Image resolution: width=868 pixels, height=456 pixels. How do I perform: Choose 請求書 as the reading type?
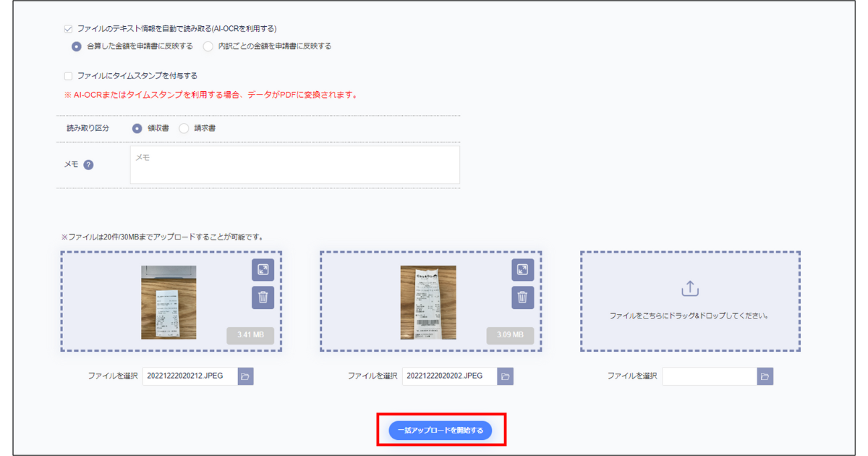pos(184,128)
